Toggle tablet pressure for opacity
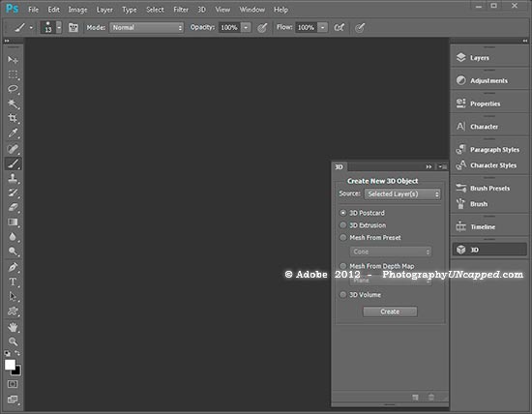This screenshot has height=414, width=532. 262,27
